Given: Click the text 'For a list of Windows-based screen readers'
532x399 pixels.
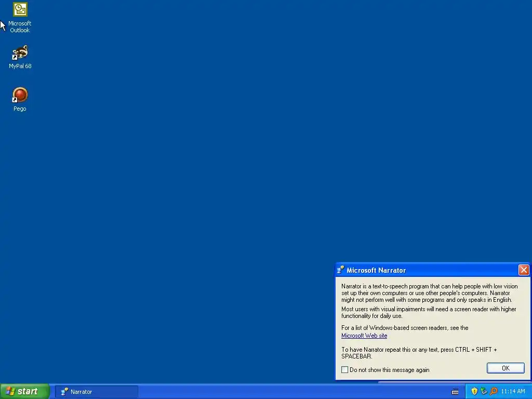Looking at the screenshot, I should point(405,328).
